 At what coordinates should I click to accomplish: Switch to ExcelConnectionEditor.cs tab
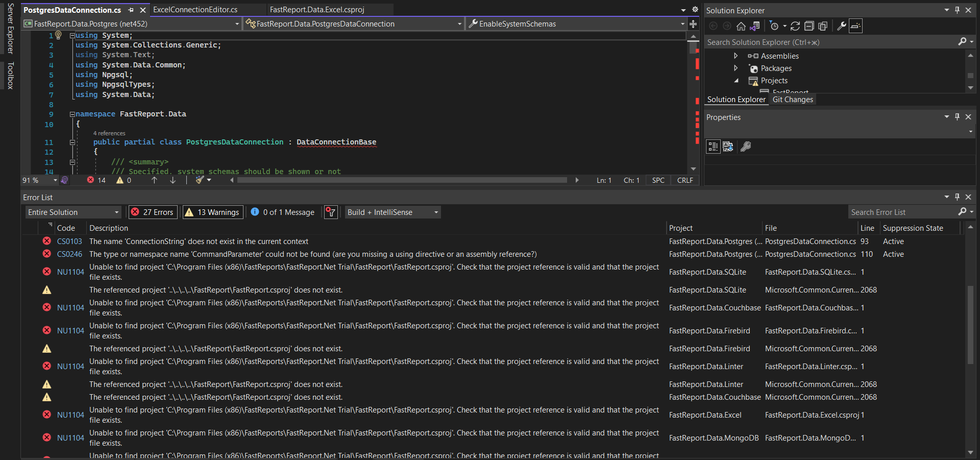(195, 10)
